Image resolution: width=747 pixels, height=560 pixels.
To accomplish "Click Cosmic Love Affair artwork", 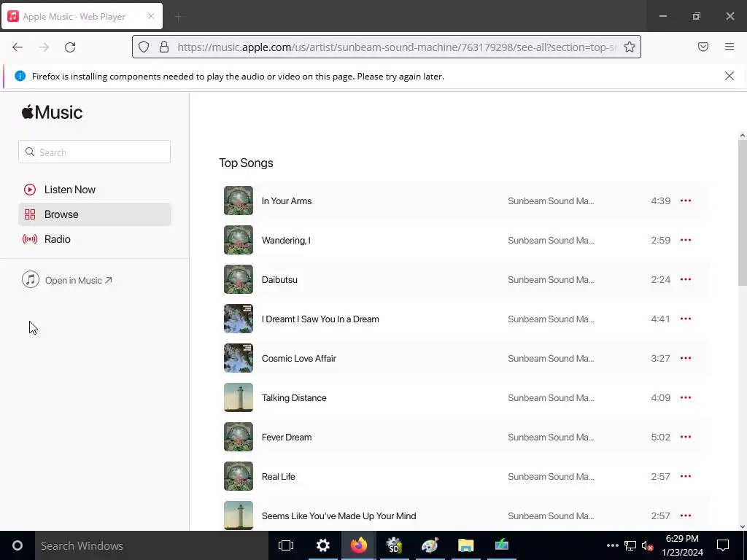I will coord(239,358).
